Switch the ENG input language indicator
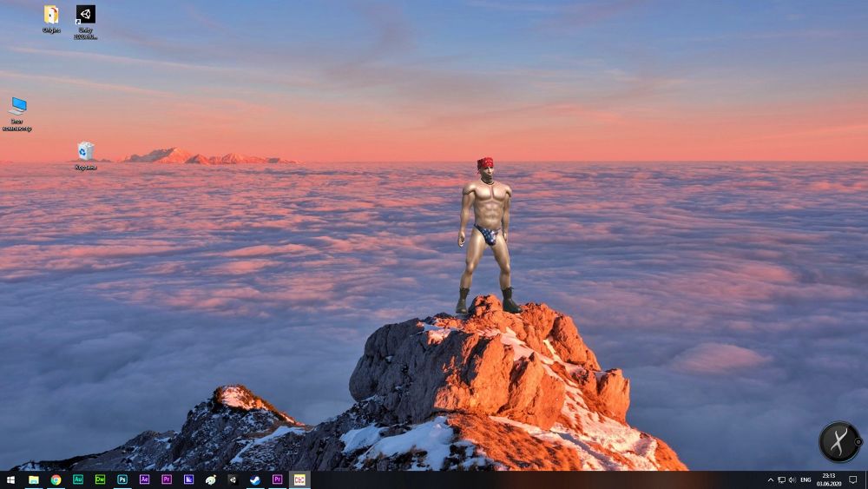Viewport: 868px width, 489px height. point(806,479)
